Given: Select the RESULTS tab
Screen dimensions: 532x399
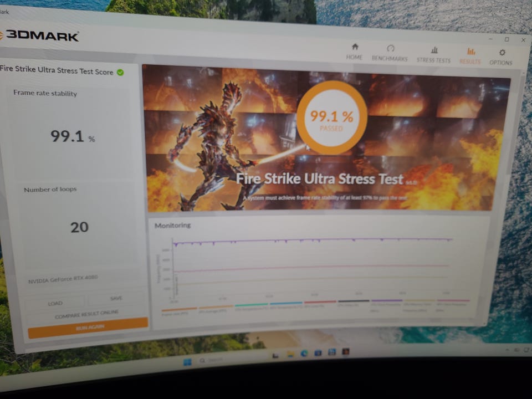Looking at the screenshot, I should pos(470,57).
